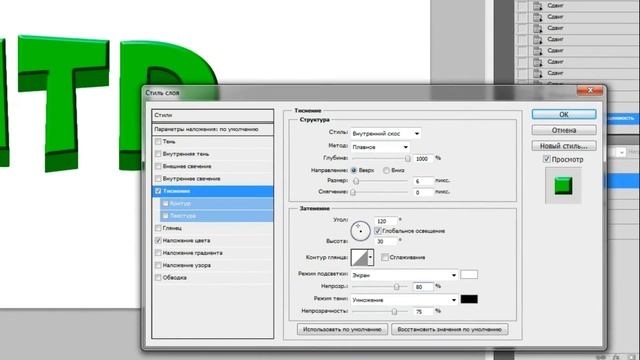Click the white highlight color swatch
Screen dimensions: 640x360
click(x=469, y=275)
